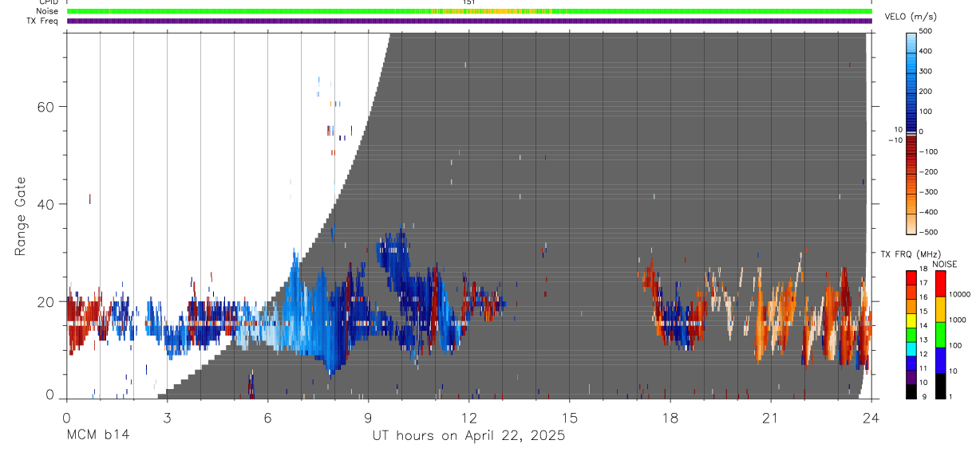980x452 pixels.
Task: Click the yellow 1000 block in NOISE legend
Action: point(940,309)
